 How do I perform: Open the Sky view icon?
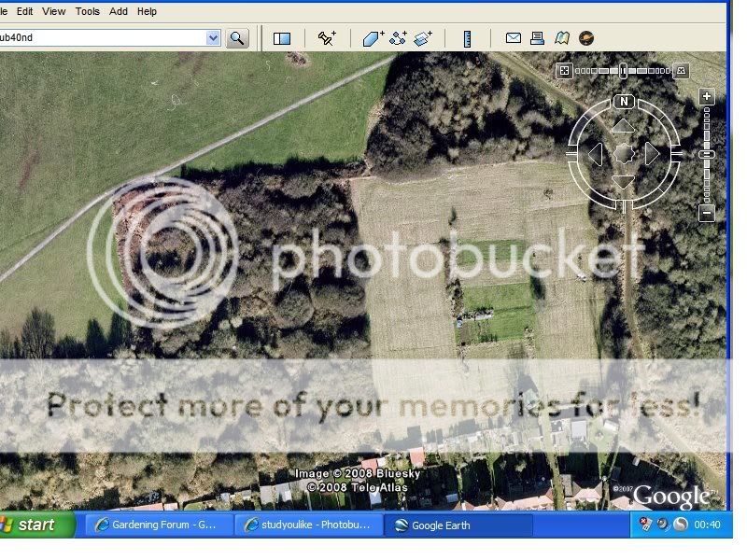[586, 38]
